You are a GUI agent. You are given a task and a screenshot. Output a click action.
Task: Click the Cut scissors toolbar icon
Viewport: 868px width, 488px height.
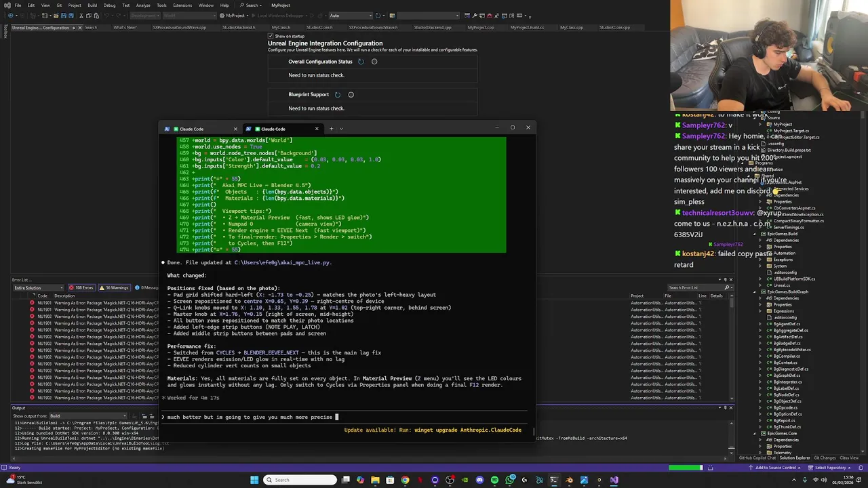[x=81, y=16]
